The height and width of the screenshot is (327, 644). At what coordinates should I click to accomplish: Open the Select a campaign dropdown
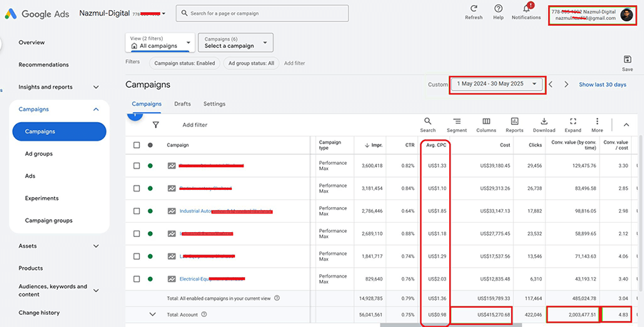pos(235,42)
